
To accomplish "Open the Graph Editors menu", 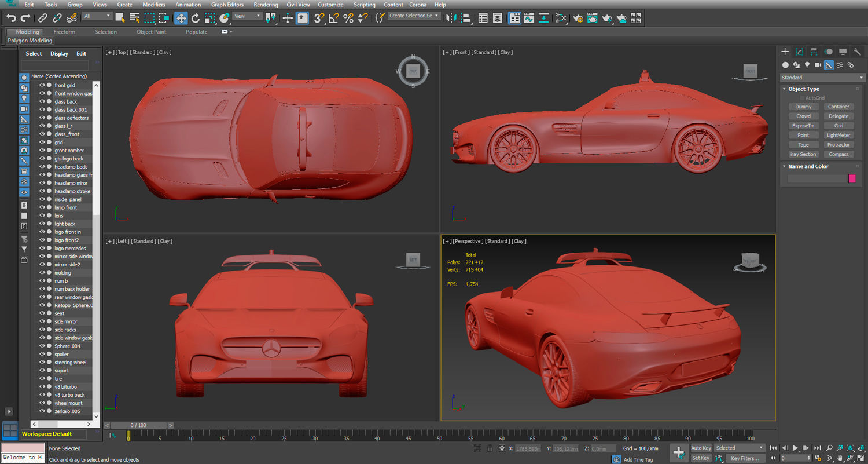I will click(x=227, y=5).
